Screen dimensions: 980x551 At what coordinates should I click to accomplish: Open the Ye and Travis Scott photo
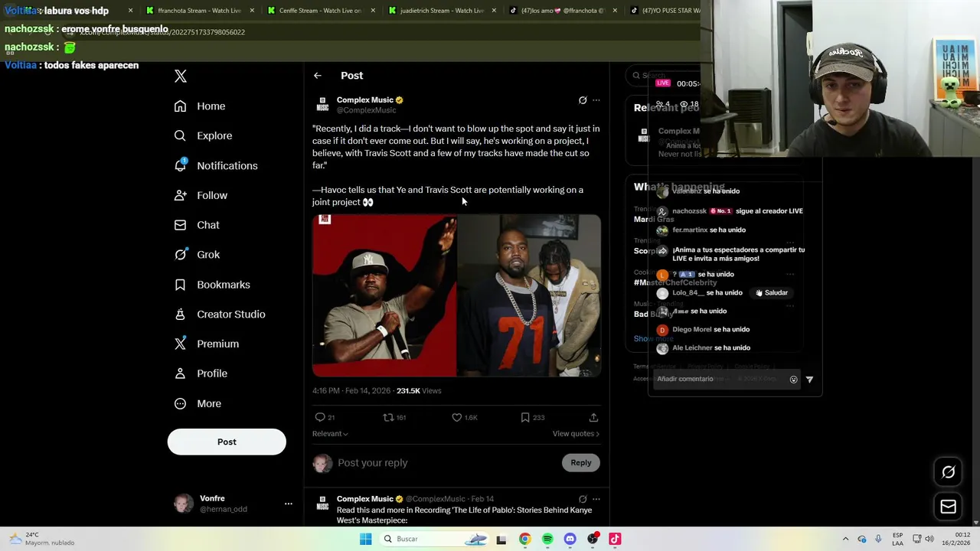click(x=529, y=295)
